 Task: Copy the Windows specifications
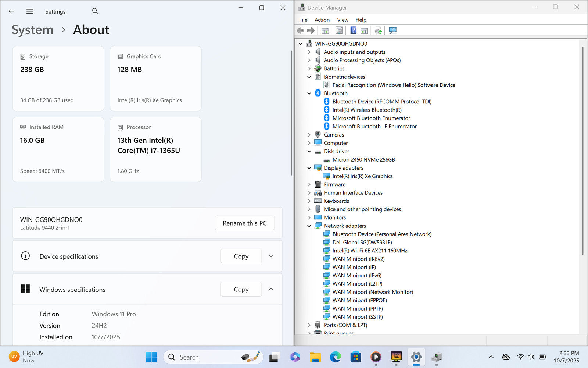241,289
